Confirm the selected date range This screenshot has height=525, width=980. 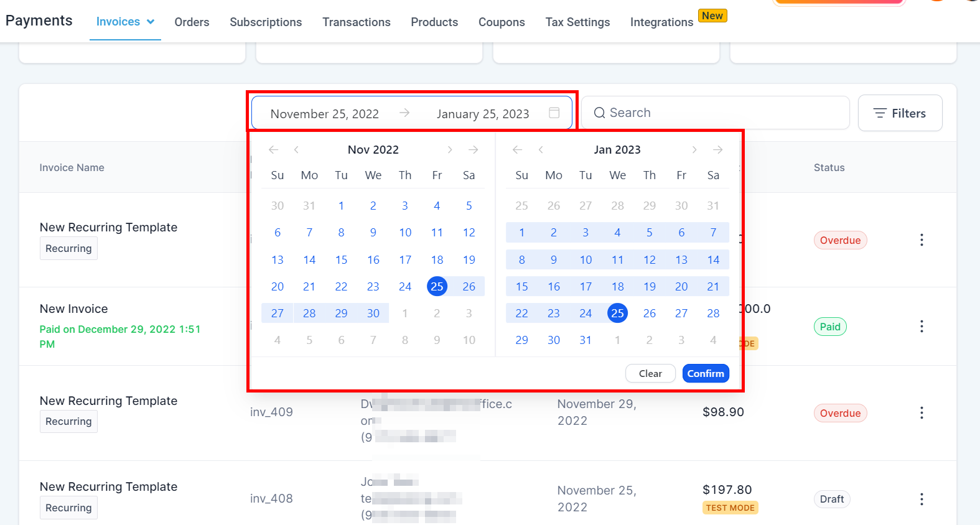pos(706,373)
